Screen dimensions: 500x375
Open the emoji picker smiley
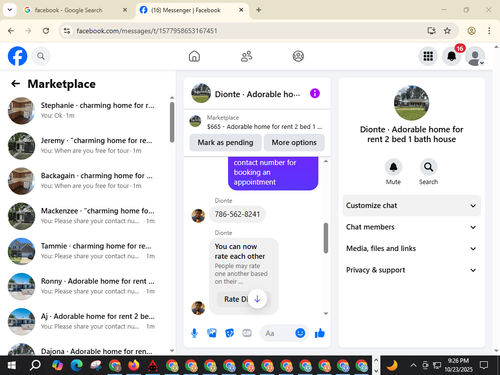pyautogui.click(x=300, y=333)
